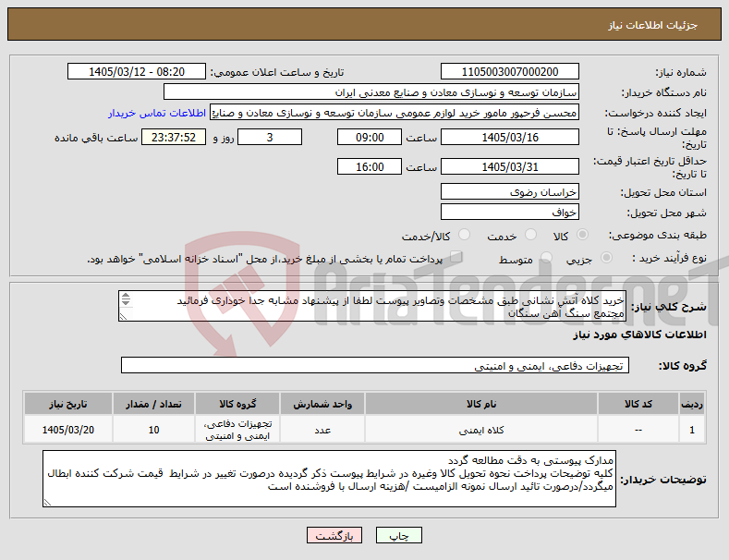Screen dimensions: 729x560
Task: Click the validity time field 16:00
Action: click(370, 166)
